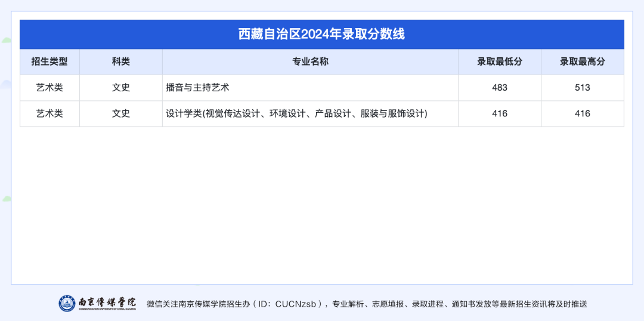Click the round university emblem logo

(67, 303)
